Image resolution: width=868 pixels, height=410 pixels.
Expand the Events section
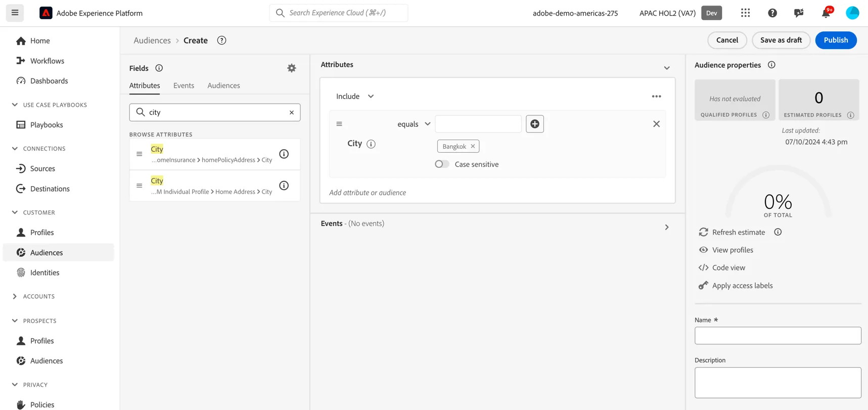coord(667,227)
